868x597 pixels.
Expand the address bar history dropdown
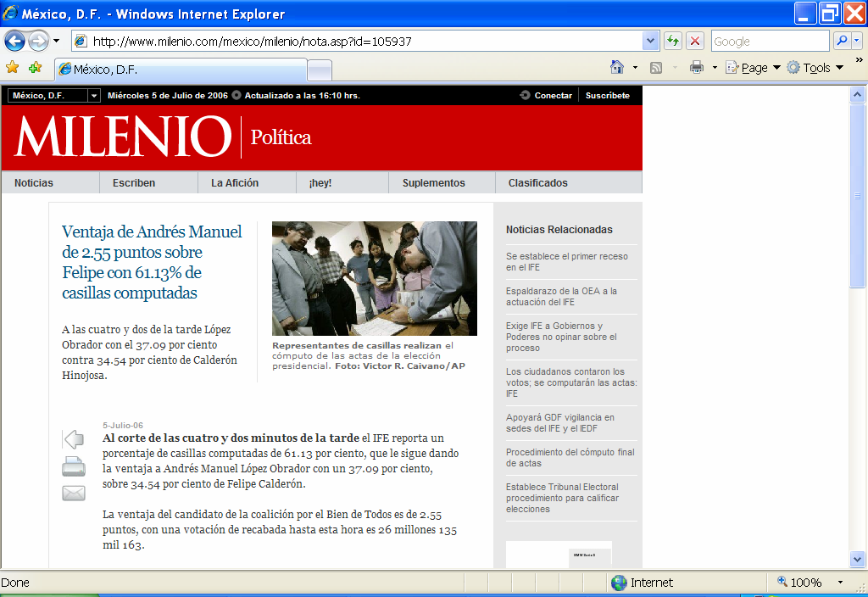pyautogui.click(x=650, y=41)
